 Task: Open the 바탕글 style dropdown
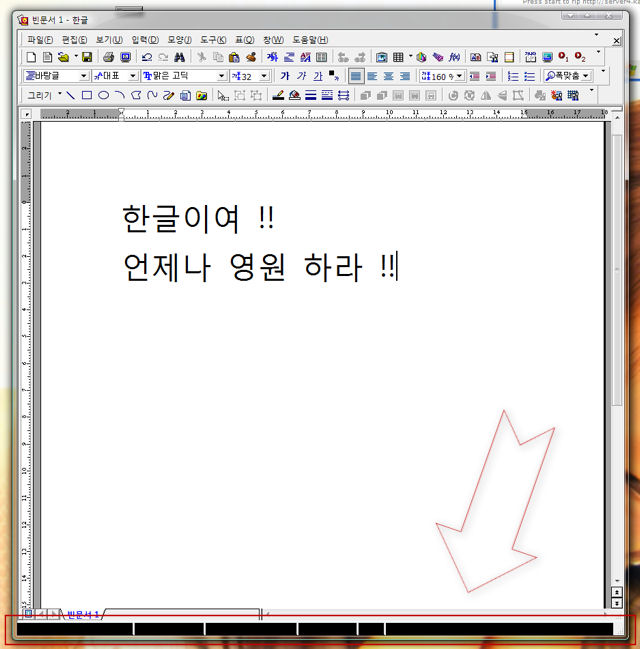click(x=84, y=76)
